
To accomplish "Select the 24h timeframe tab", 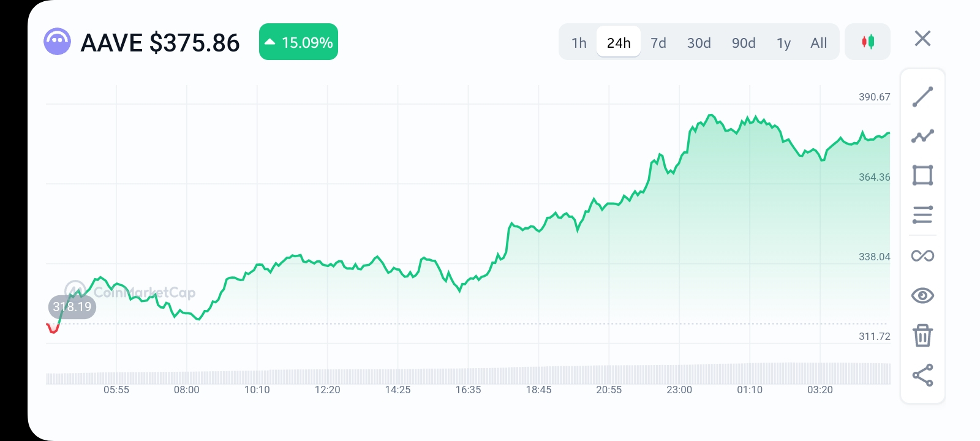I will (619, 43).
